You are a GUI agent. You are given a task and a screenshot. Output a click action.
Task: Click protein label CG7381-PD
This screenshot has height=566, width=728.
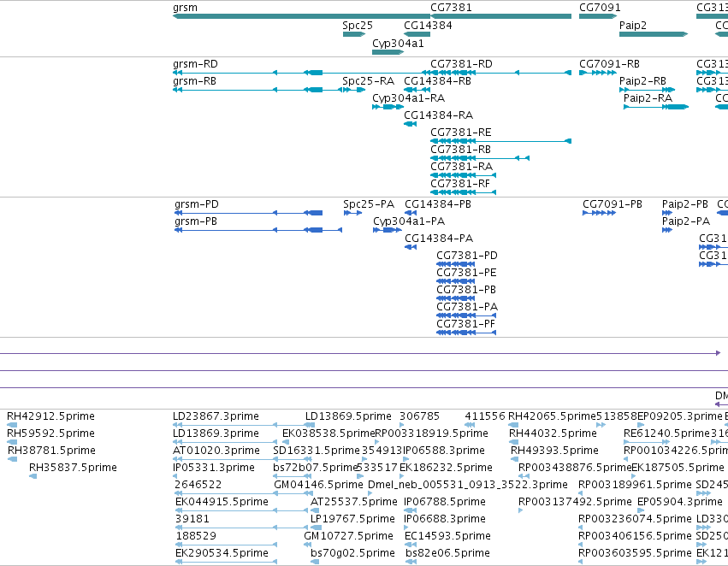coord(466,256)
